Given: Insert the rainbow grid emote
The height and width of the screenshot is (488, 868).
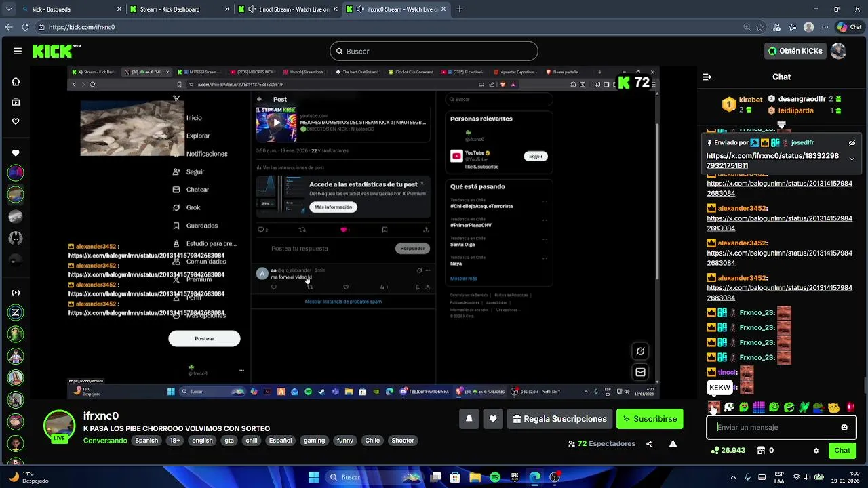Looking at the screenshot, I should pos(759,407).
